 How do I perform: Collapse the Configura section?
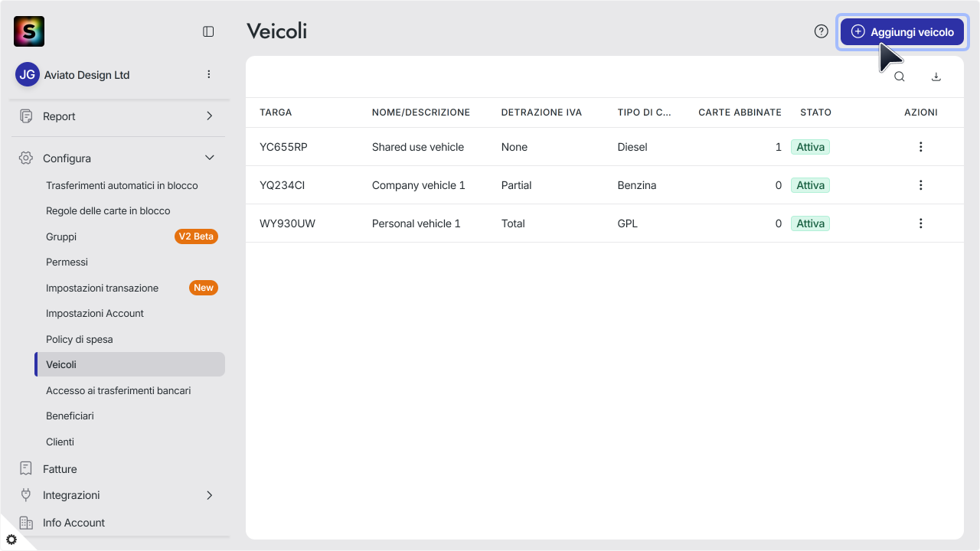point(210,158)
